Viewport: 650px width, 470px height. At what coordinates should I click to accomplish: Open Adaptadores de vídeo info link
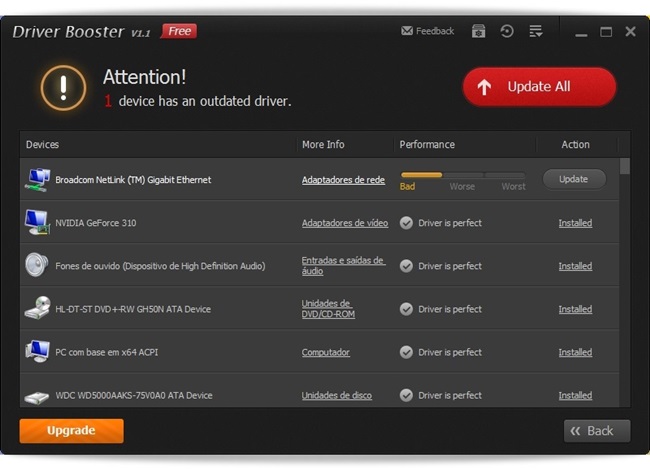coord(345,223)
